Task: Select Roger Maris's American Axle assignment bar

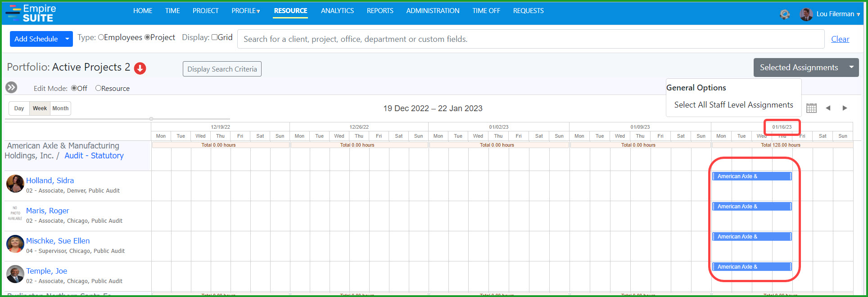Action: click(752, 207)
